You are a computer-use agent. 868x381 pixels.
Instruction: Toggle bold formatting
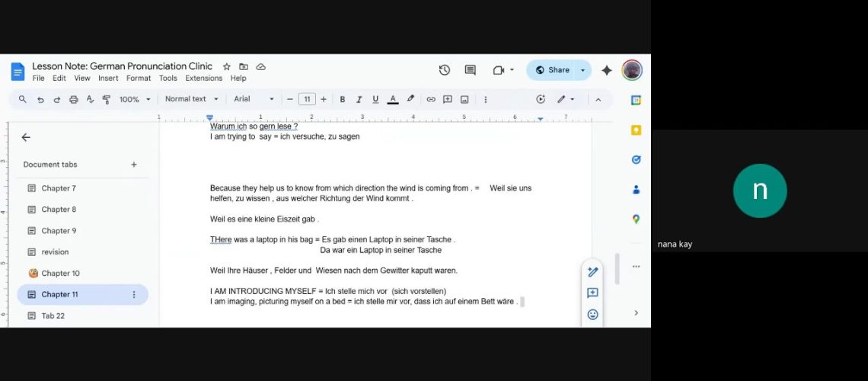tap(343, 99)
